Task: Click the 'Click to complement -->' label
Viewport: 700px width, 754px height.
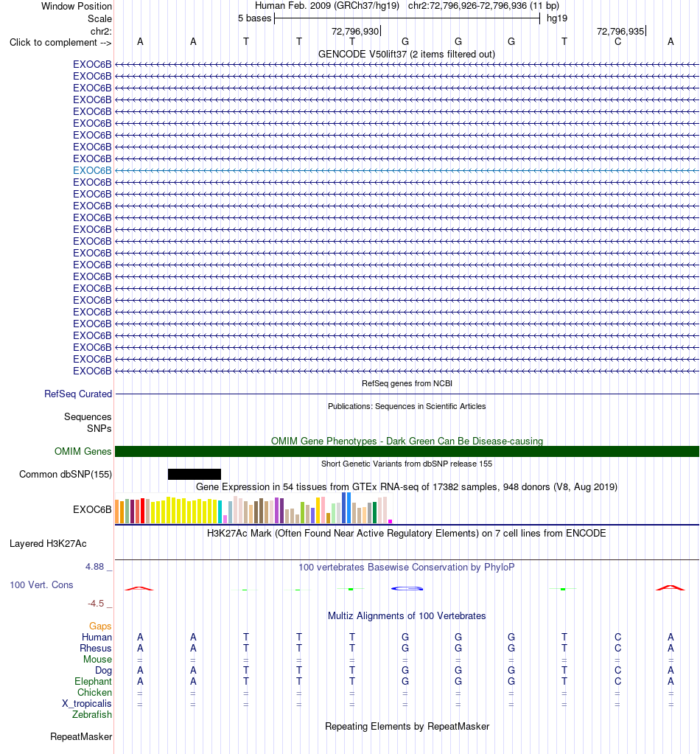Action: 60,42
